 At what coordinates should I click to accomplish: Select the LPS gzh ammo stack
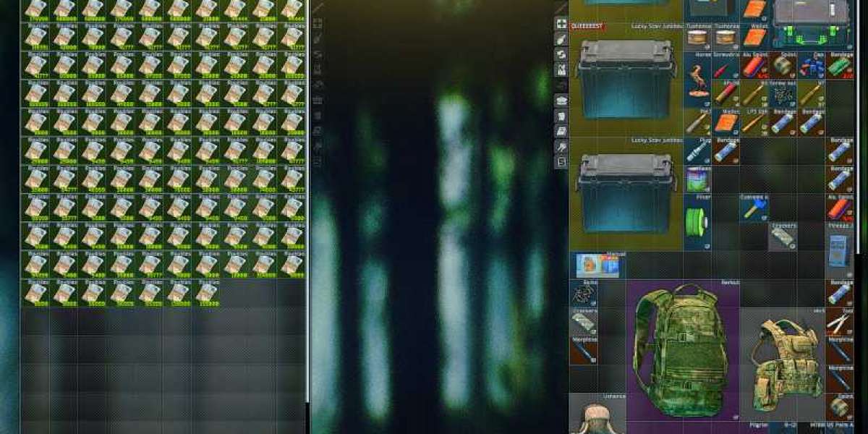pyautogui.click(x=754, y=122)
